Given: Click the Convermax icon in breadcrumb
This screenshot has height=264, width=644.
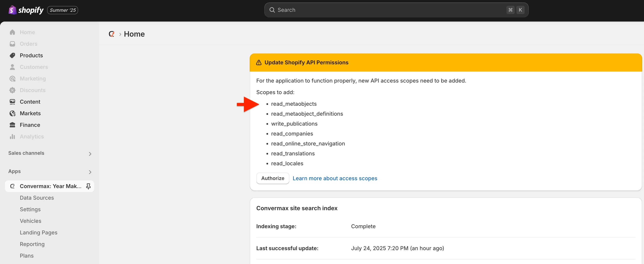Looking at the screenshot, I should [x=112, y=34].
